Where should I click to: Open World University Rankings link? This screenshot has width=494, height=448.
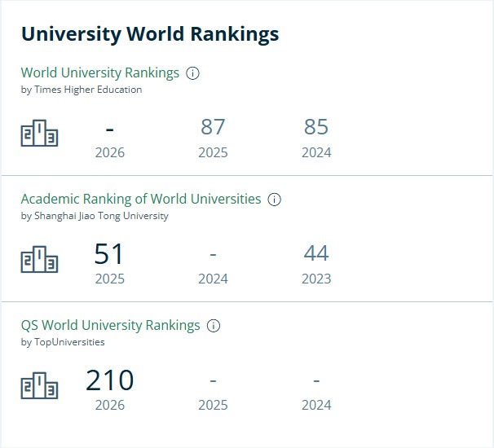tap(100, 72)
